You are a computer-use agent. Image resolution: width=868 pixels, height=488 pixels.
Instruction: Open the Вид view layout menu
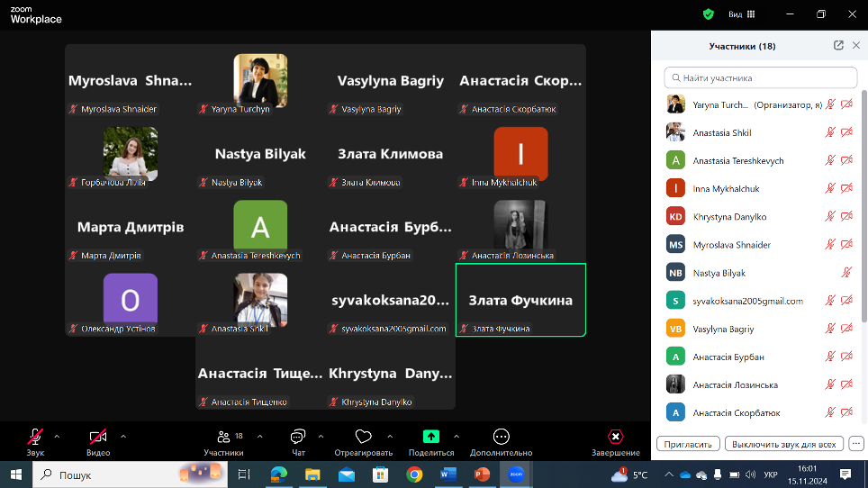click(x=742, y=14)
